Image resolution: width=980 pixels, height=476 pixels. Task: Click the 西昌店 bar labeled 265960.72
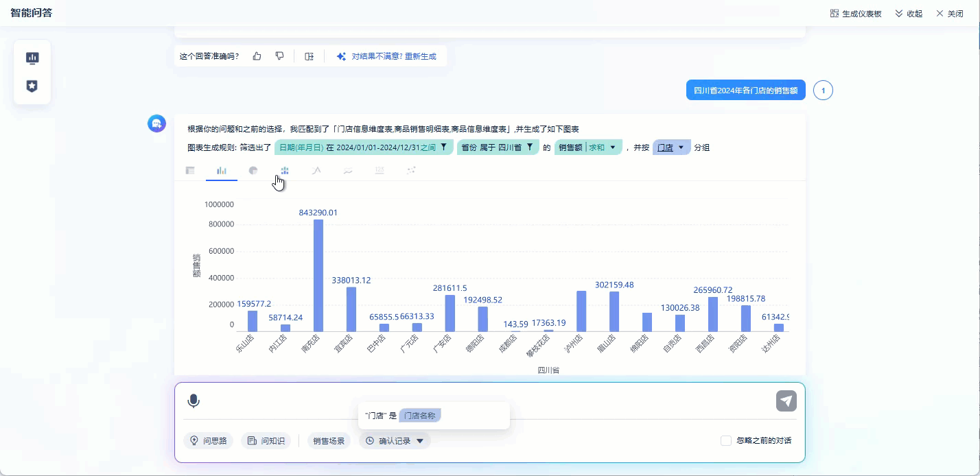(x=713, y=314)
